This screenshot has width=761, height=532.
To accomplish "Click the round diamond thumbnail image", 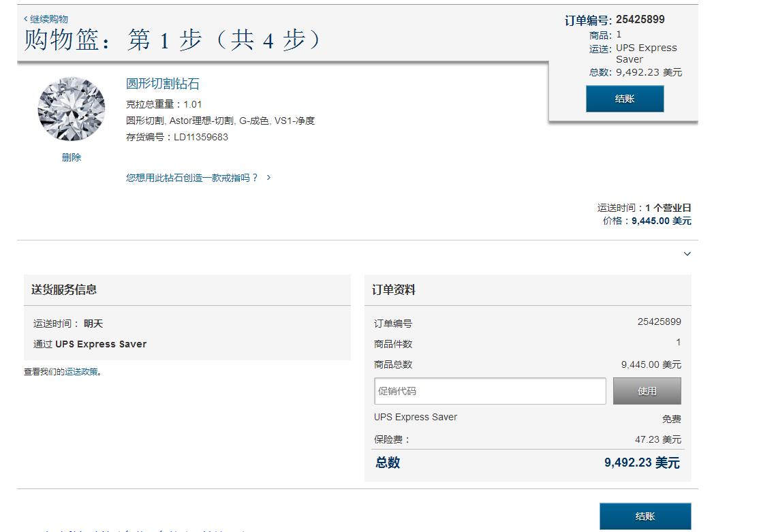I will (x=71, y=108).
